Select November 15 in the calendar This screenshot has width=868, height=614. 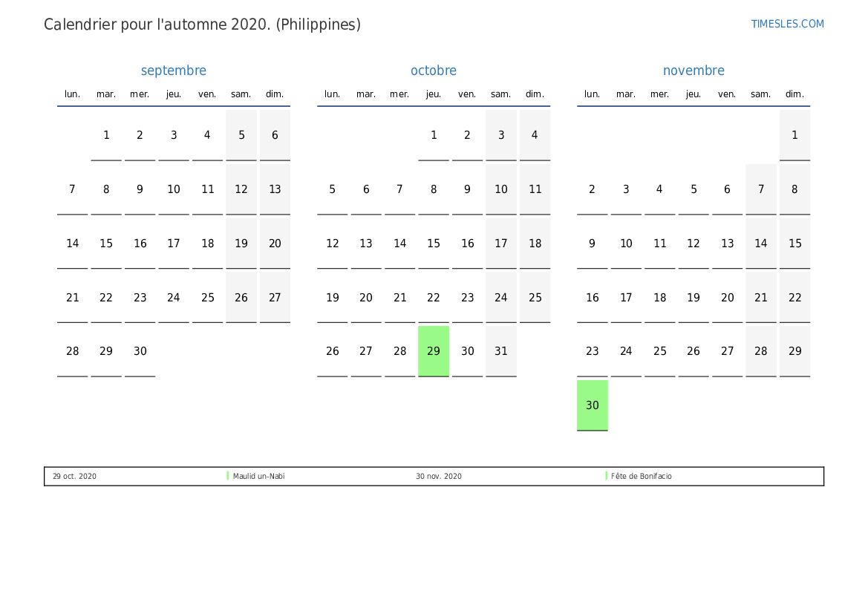point(794,244)
